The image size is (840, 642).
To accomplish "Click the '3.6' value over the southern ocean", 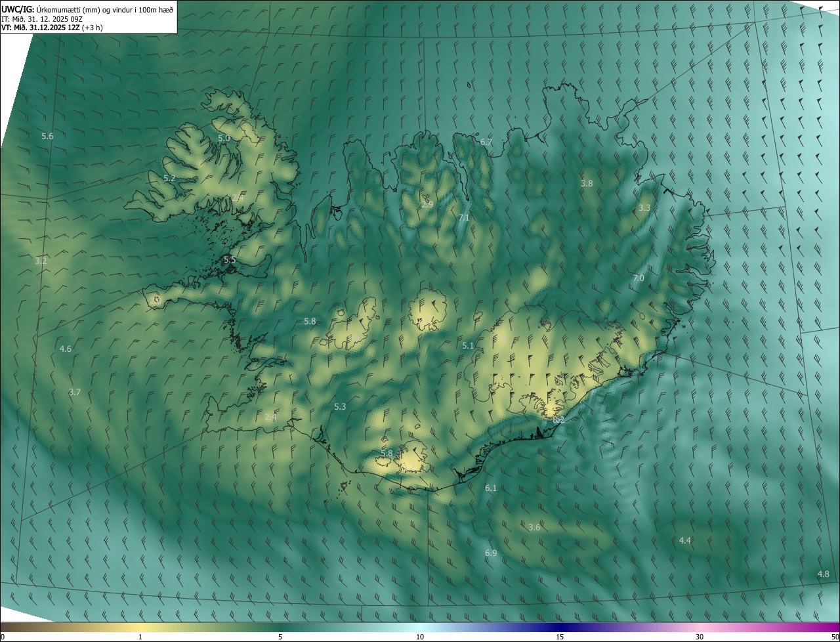I will (534, 527).
